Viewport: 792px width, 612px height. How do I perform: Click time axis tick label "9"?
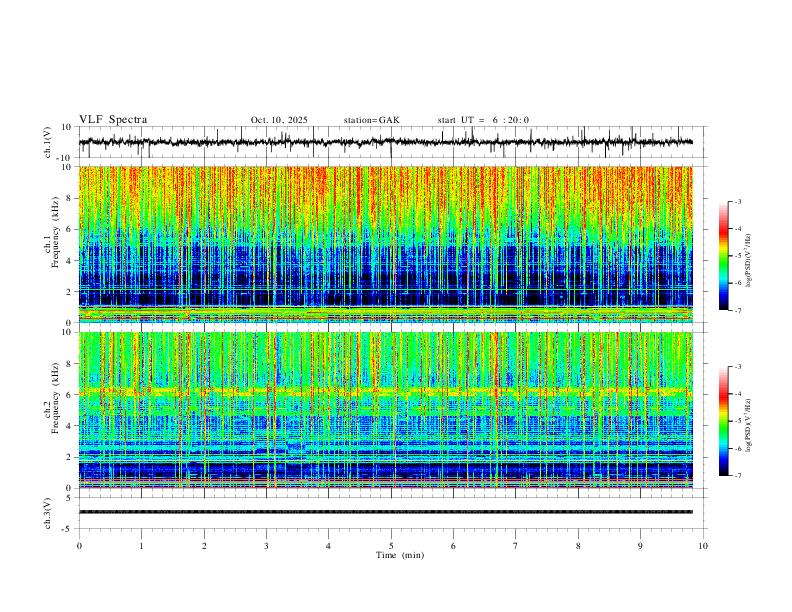[640, 546]
